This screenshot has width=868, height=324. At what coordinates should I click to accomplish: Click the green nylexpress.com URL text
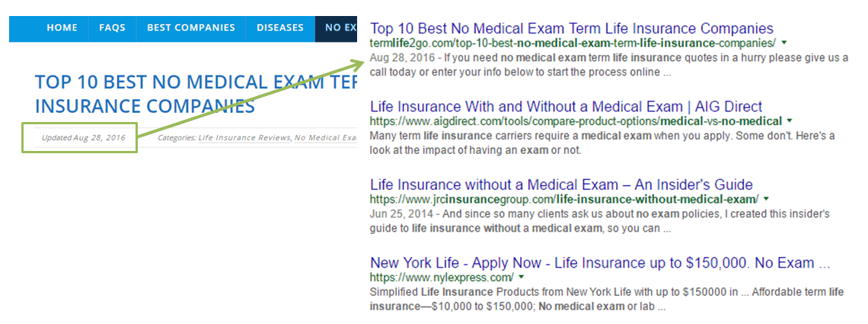click(x=442, y=277)
